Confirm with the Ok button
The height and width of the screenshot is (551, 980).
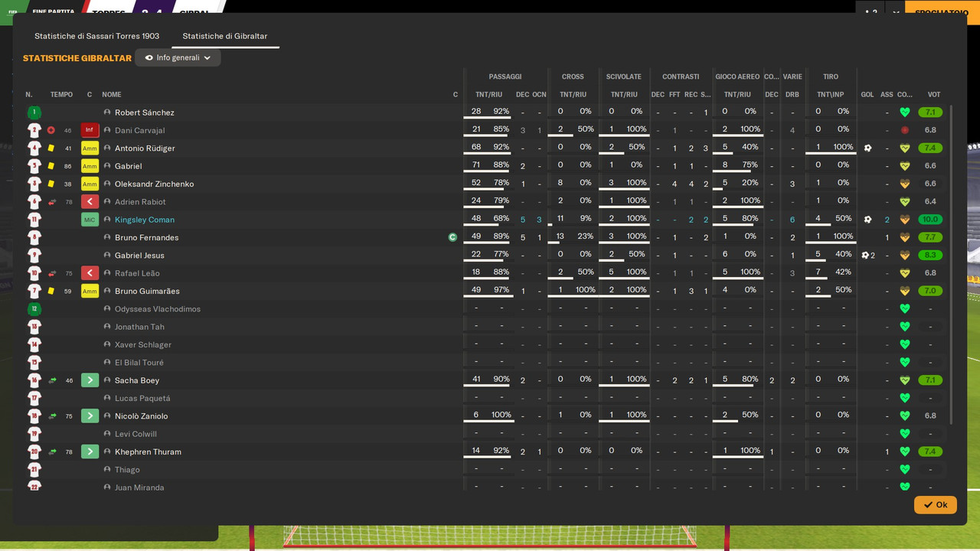tap(935, 504)
